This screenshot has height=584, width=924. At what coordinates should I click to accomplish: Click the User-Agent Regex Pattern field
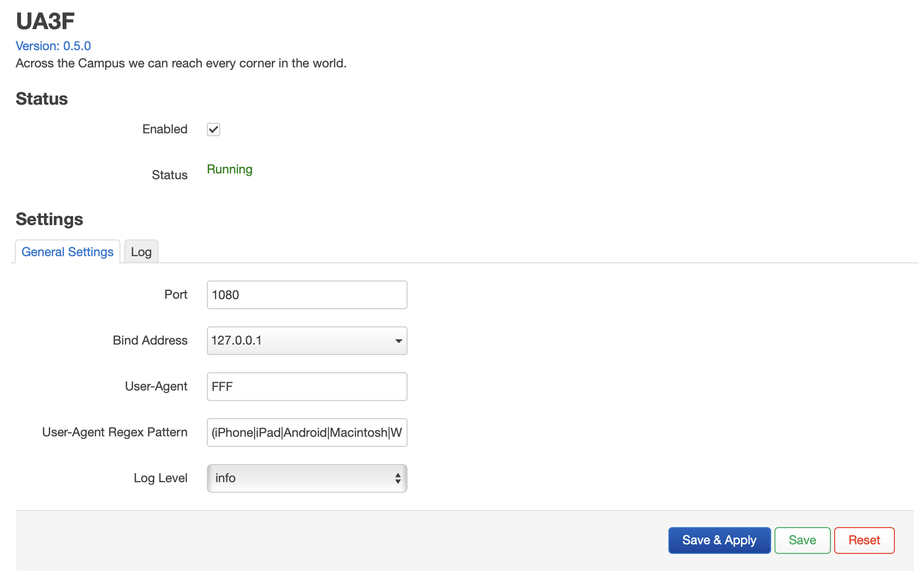click(x=307, y=433)
